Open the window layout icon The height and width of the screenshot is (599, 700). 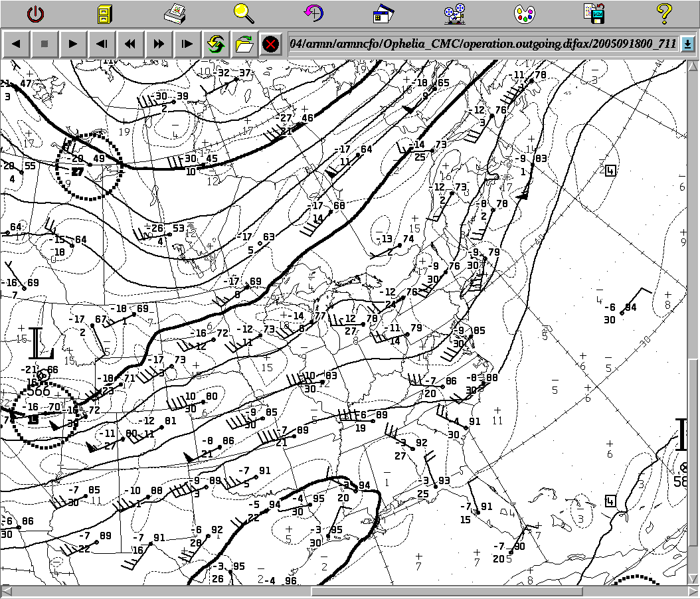(384, 13)
